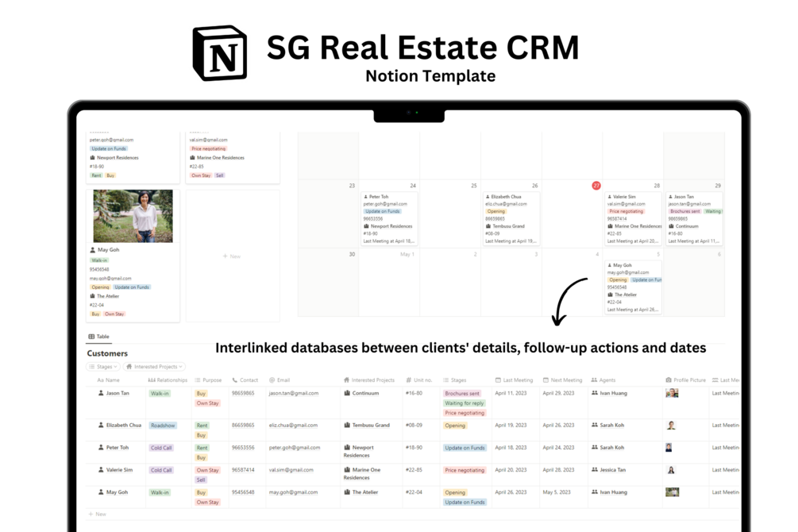Click the agents icon beside Jessica Tan
Screen dimensions: 798x532
pyautogui.click(x=595, y=470)
